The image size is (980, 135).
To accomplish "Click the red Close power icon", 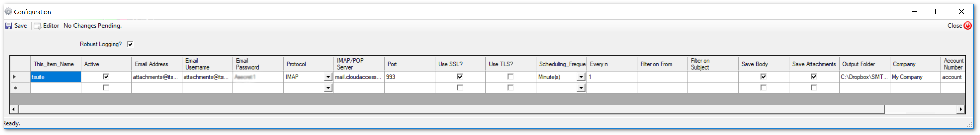I will [x=968, y=26].
